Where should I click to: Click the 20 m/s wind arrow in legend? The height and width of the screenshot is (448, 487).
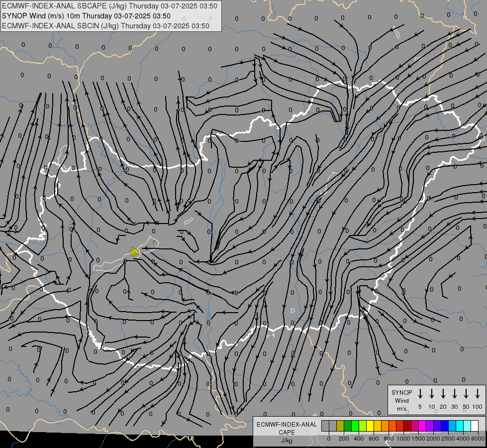[443, 394]
